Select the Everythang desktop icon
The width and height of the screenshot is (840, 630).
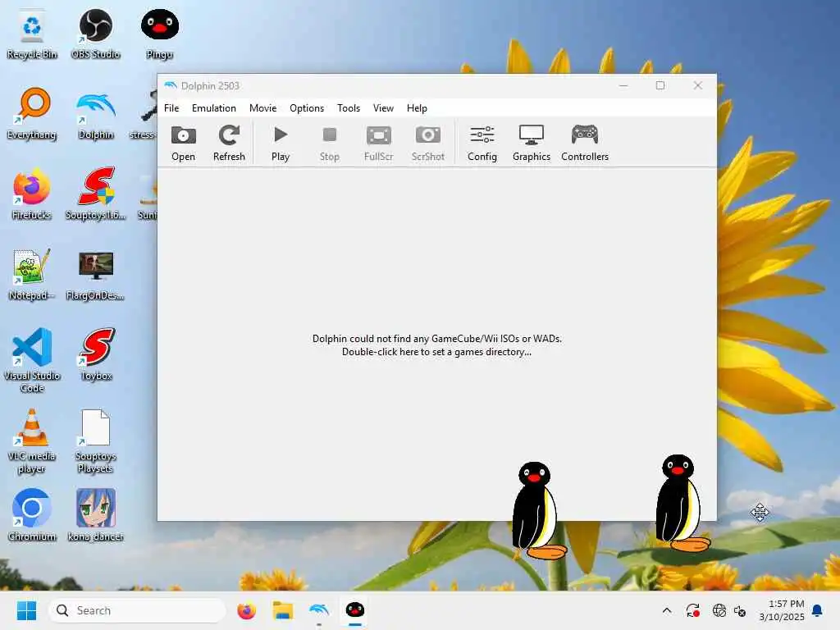pos(32,114)
